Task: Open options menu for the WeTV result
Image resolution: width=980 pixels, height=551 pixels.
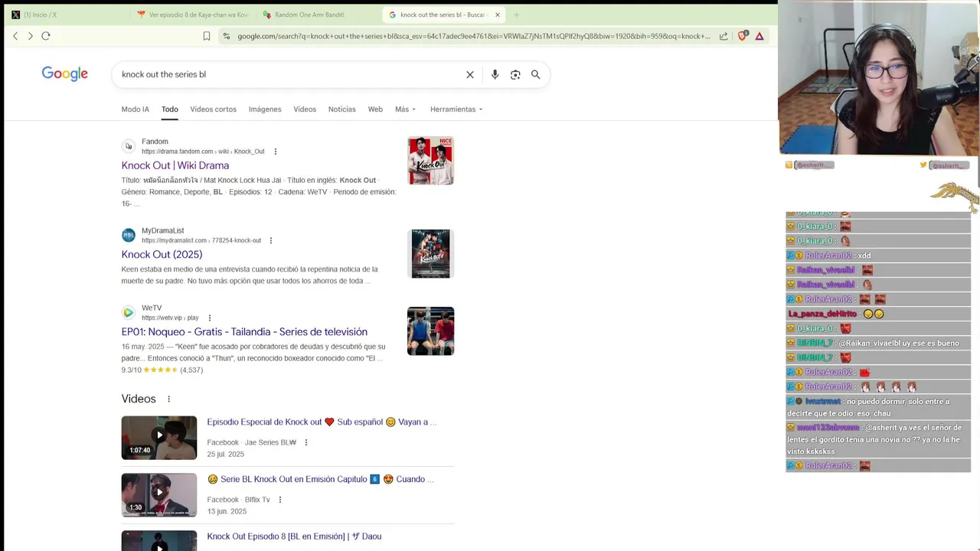Action: (x=209, y=318)
